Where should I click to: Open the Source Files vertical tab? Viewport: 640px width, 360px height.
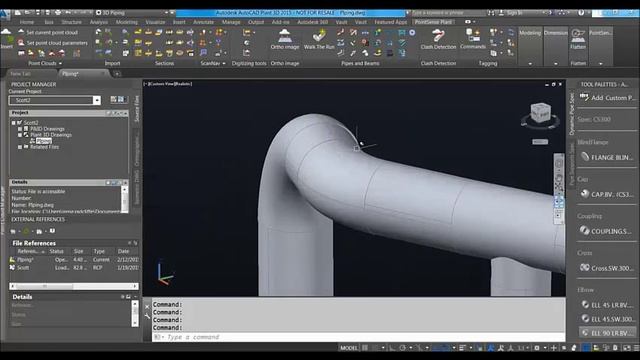(137, 108)
